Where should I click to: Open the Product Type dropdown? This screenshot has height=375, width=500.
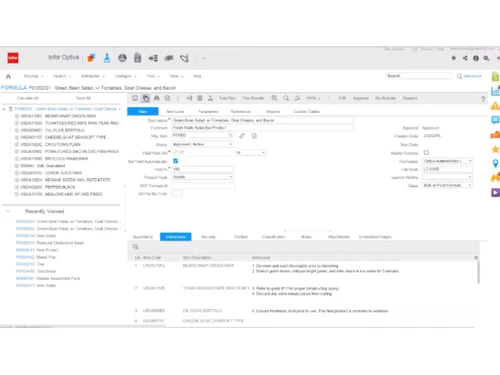point(202,177)
